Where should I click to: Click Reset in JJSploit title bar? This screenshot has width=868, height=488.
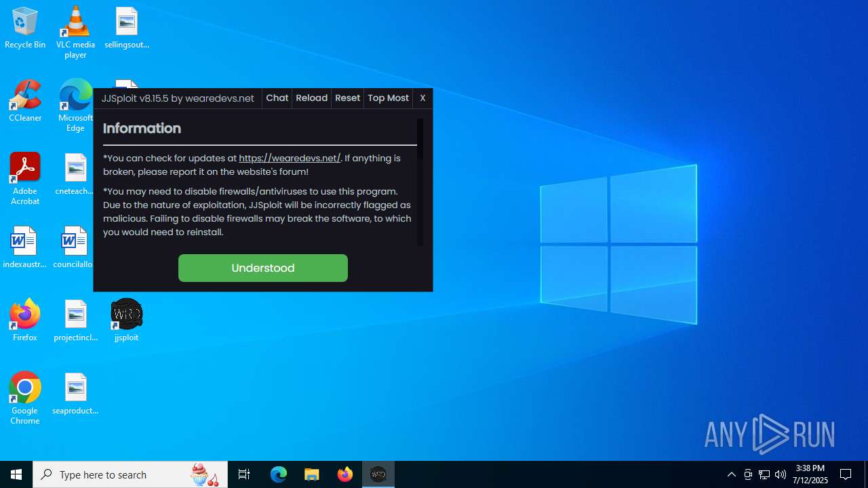click(x=347, y=98)
